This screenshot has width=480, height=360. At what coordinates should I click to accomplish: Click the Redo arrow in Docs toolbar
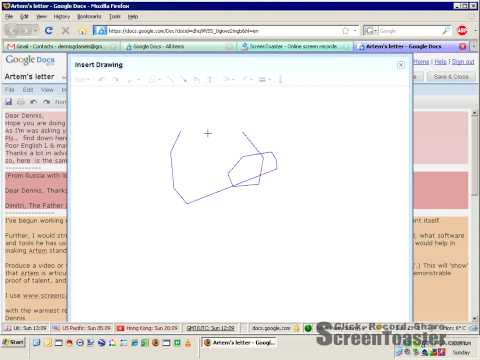click(46, 102)
